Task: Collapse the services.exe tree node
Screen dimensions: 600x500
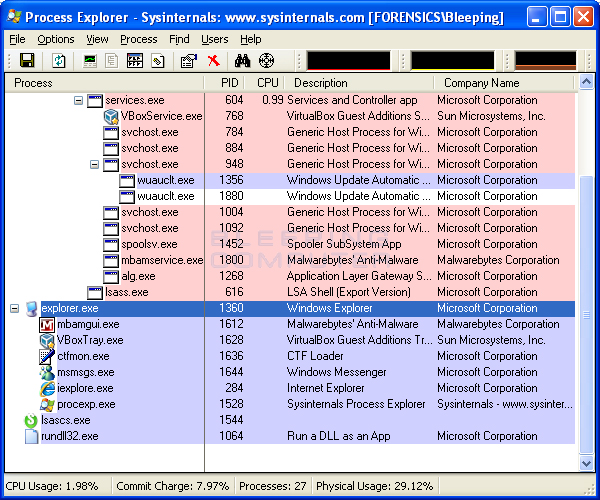Action: pos(78,101)
